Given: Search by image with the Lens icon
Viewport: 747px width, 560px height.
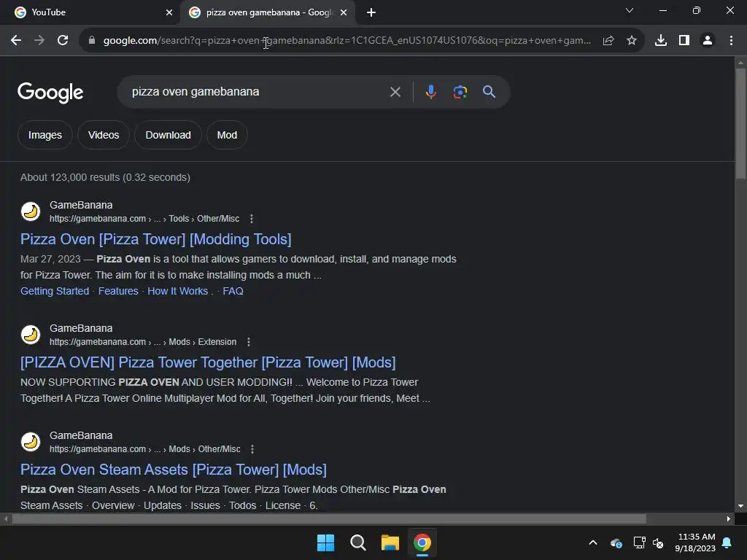Looking at the screenshot, I should [x=460, y=92].
